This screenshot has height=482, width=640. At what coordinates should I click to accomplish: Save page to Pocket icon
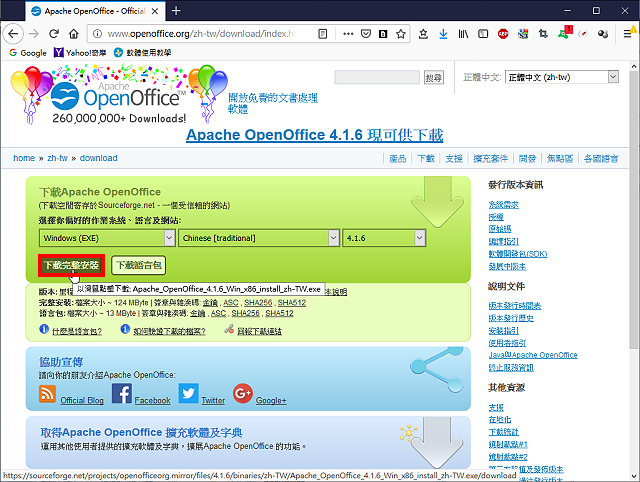(x=366, y=34)
